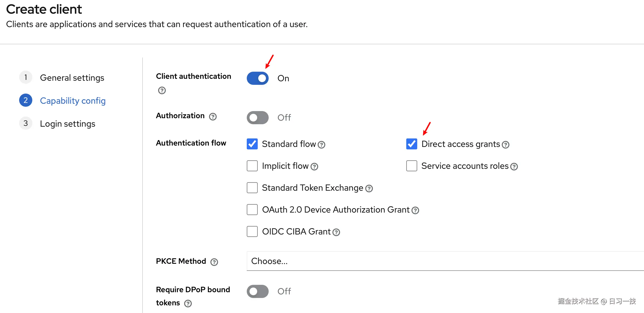Open OAuth 2.0 Device Authorization Grant help

pos(415,210)
